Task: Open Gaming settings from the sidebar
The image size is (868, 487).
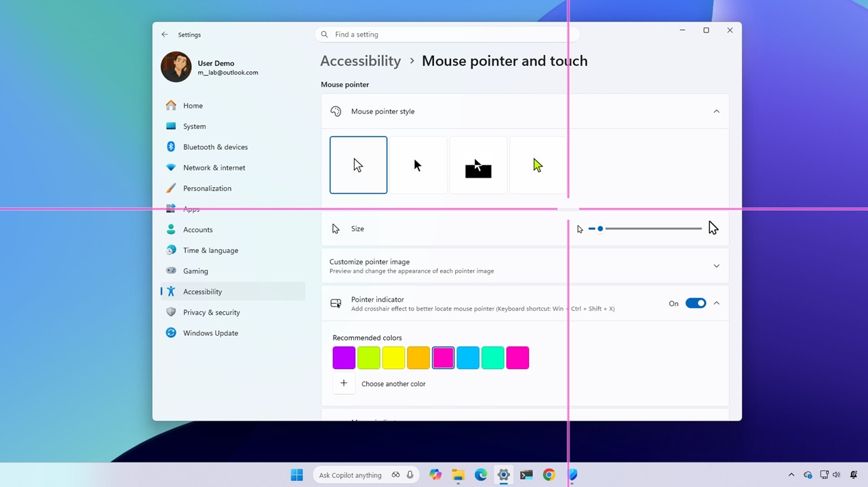Action: click(x=195, y=271)
